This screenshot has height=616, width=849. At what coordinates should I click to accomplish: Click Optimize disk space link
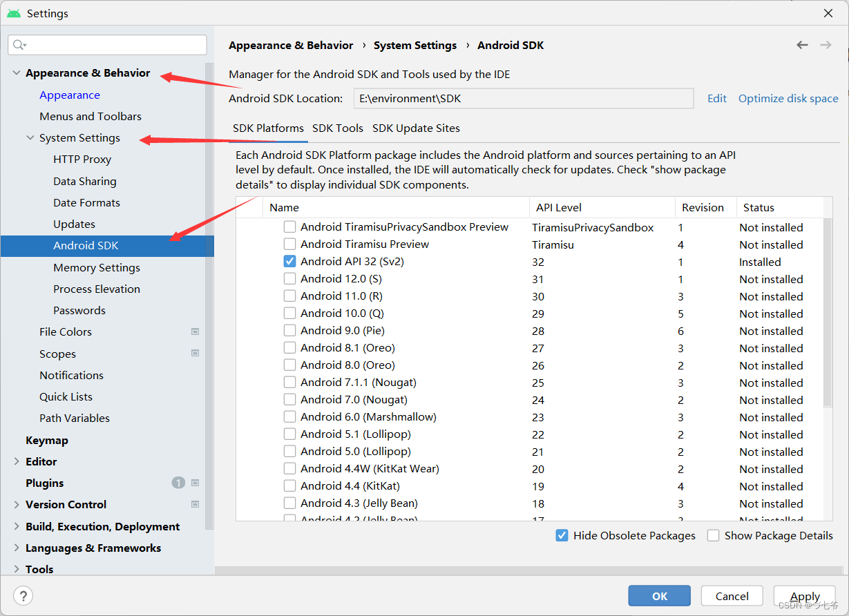(788, 98)
